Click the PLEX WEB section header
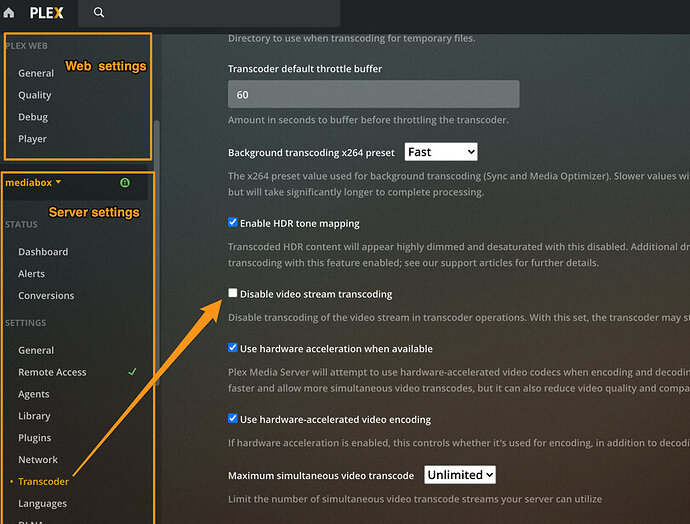Screen dimensions: 690x524 (26, 46)
